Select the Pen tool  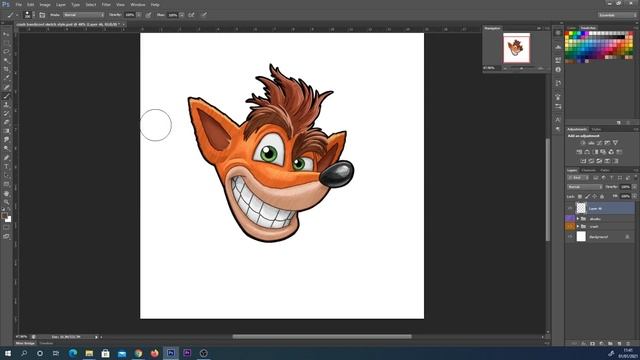pos(6,158)
